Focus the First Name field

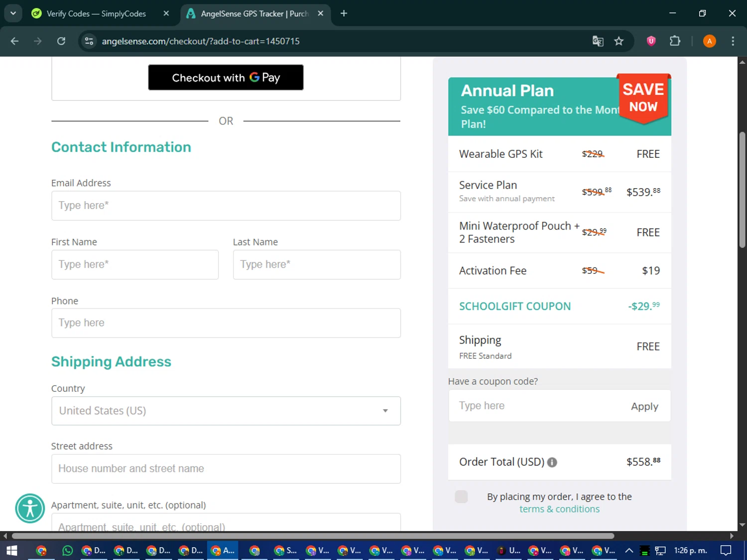click(135, 264)
